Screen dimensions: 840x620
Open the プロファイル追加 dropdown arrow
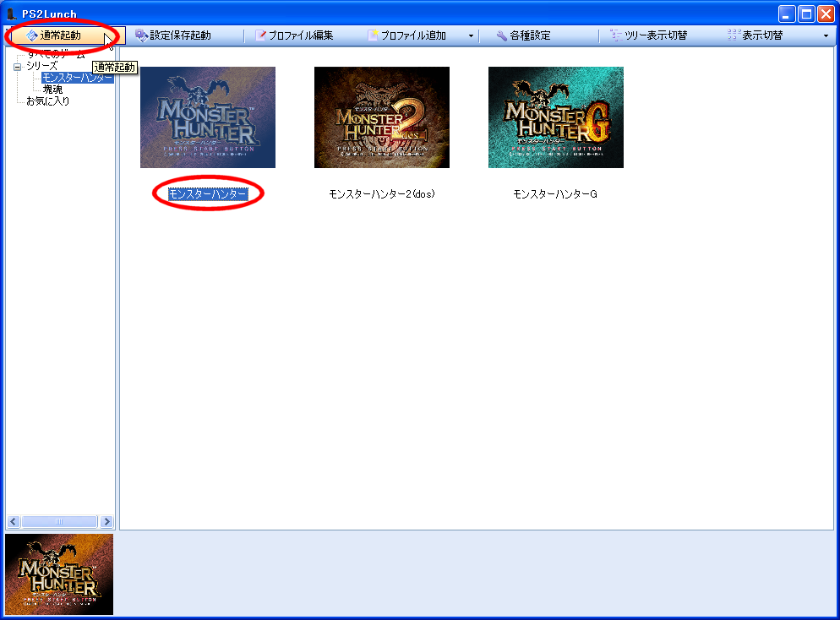(471, 35)
